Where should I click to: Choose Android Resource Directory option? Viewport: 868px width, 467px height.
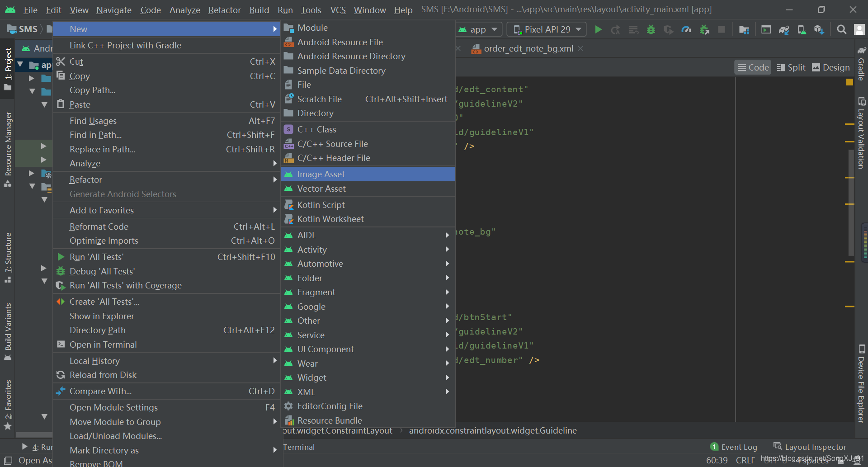click(x=368, y=56)
